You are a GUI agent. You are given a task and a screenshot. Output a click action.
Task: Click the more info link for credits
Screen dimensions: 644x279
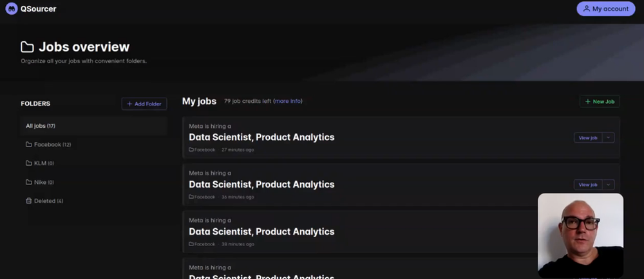(288, 101)
